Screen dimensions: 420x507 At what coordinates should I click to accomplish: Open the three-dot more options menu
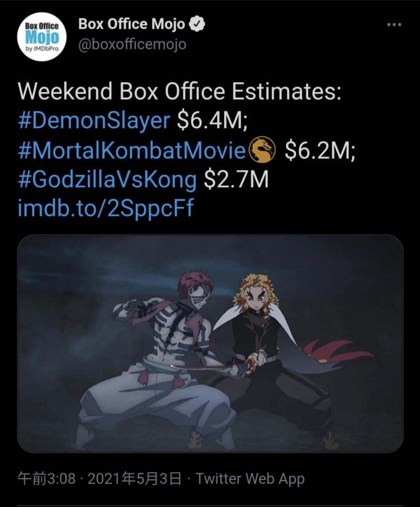click(394, 25)
